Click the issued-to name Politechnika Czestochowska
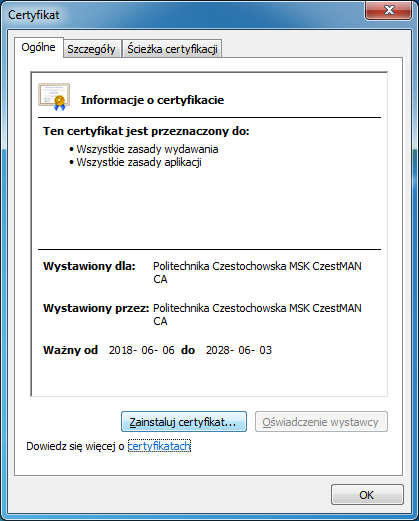 [257, 272]
